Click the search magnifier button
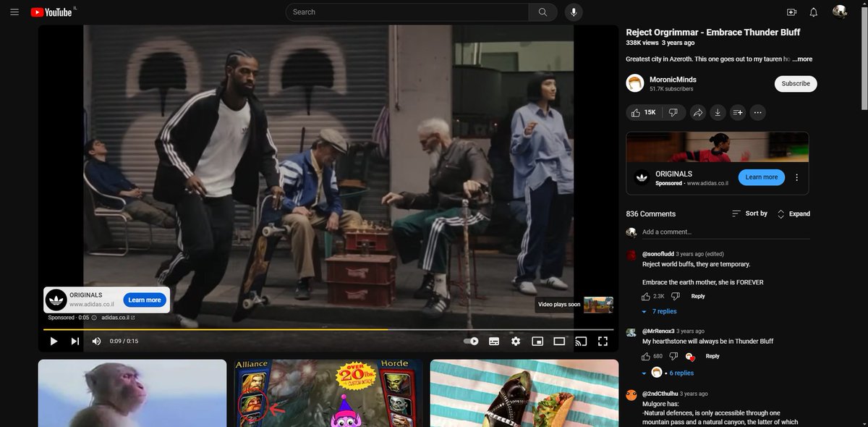Screen dimensions: 868x427 pyautogui.click(x=542, y=12)
